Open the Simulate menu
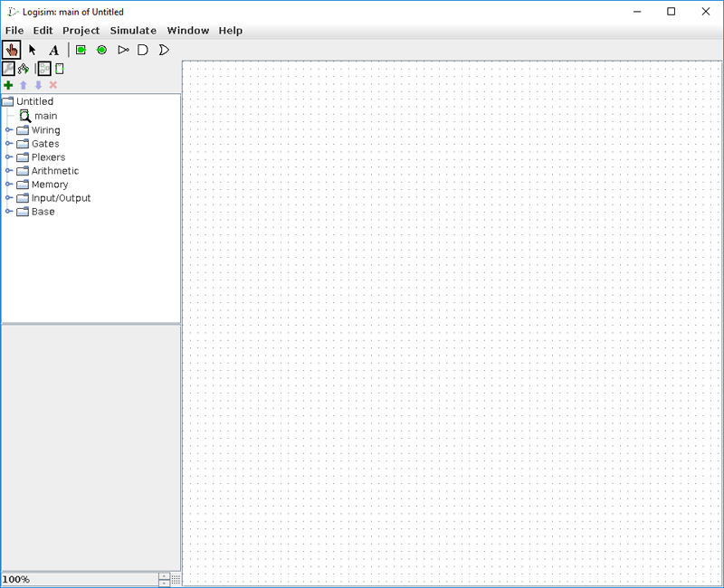 click(133, 30)
